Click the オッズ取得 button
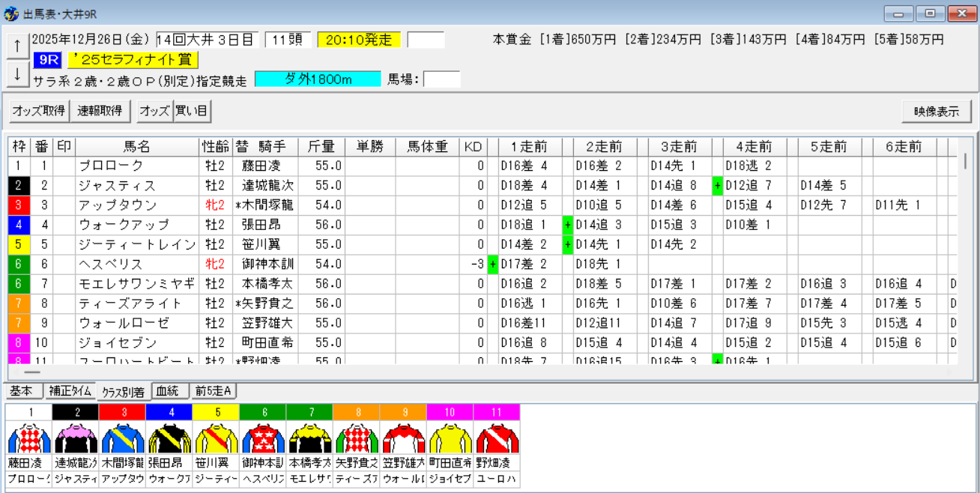This screenshot has height=493, width=980. [38, 111]
